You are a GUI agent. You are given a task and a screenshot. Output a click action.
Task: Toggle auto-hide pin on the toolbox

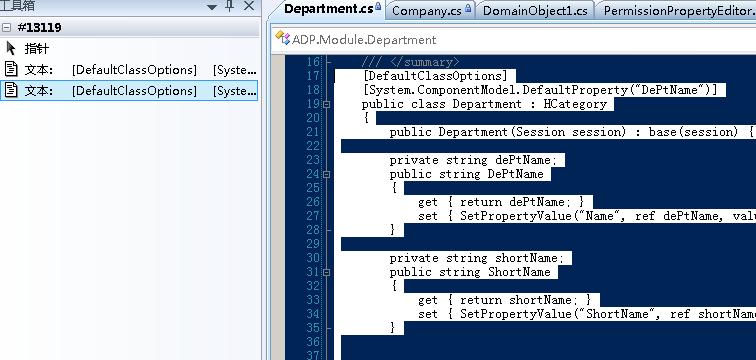230,6
